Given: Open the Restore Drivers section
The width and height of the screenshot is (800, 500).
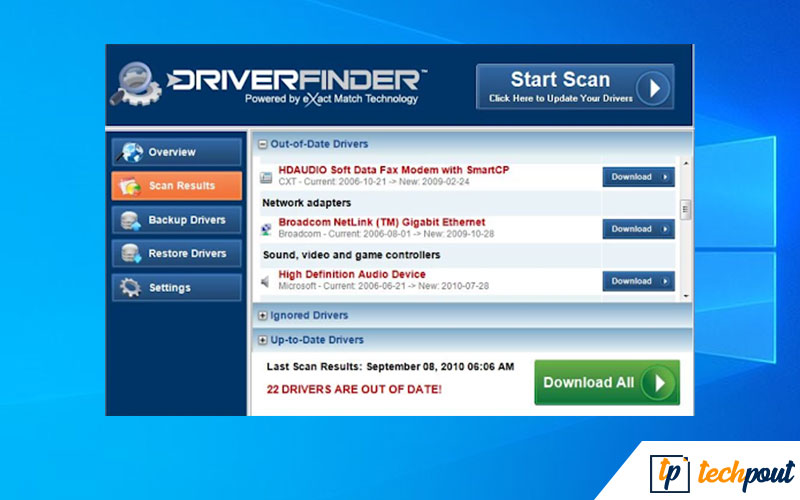Looking at the screenshot, I should coord(177,254).
